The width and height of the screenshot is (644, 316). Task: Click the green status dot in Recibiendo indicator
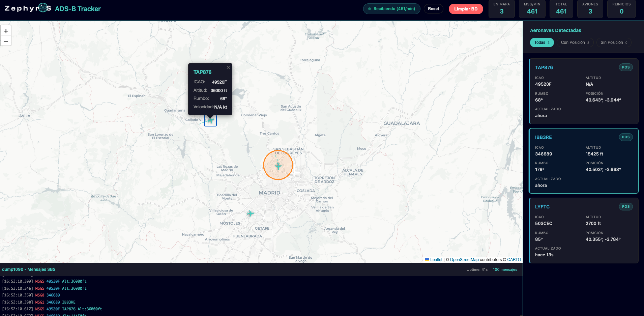(369, 9)
